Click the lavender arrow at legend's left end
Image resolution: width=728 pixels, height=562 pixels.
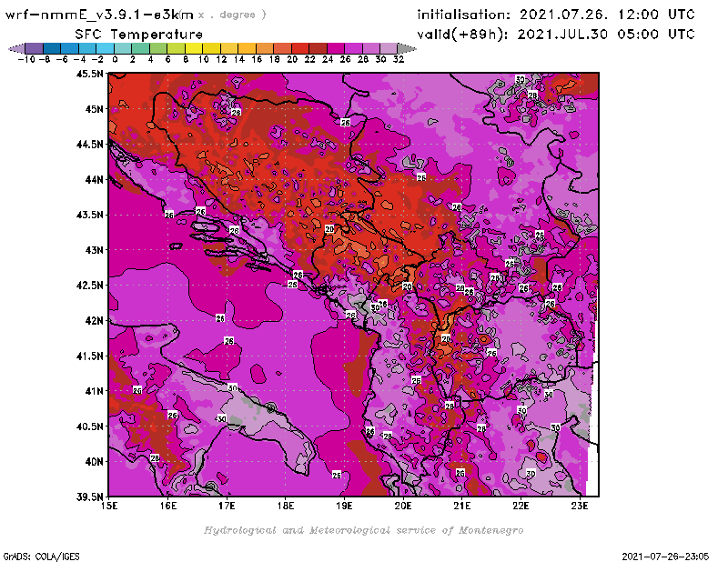pos(17,48)
